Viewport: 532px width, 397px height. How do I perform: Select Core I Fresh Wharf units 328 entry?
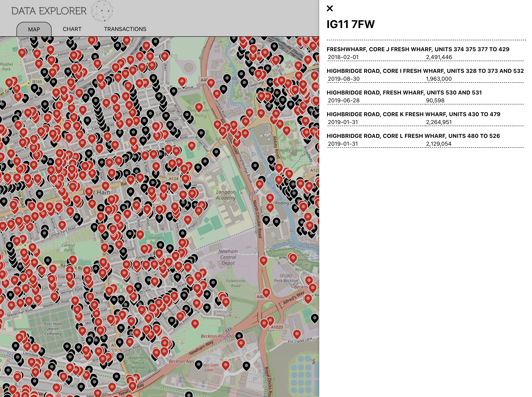pyautogui.click(x=425, y=71)
